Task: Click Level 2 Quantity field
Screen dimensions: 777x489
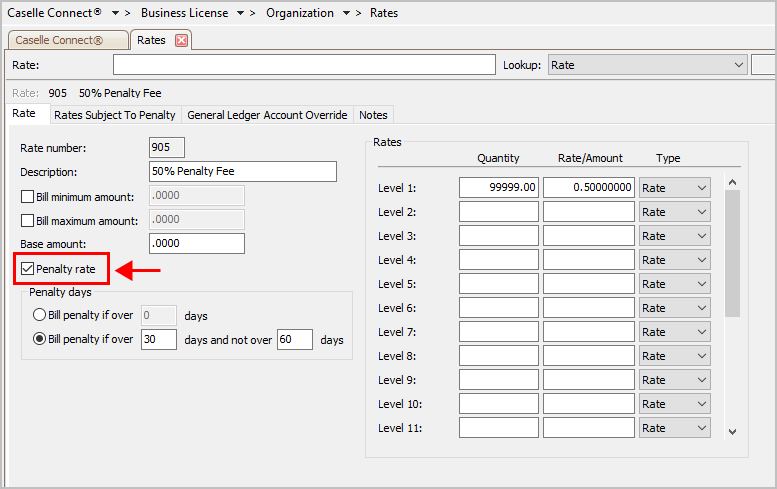Action: pyautogui.click(x=499, y=212)
